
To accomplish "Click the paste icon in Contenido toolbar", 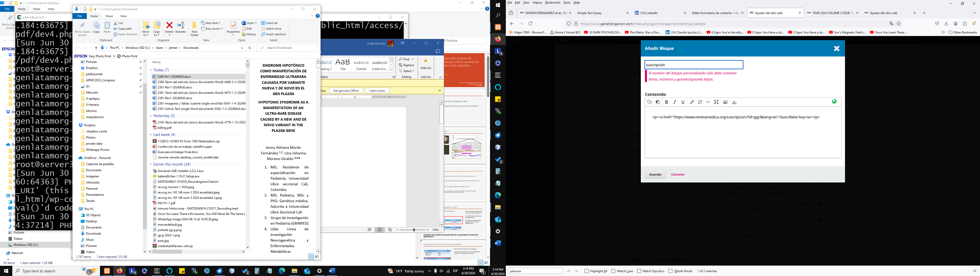I will pyautogui.click(x=658, y=102).
